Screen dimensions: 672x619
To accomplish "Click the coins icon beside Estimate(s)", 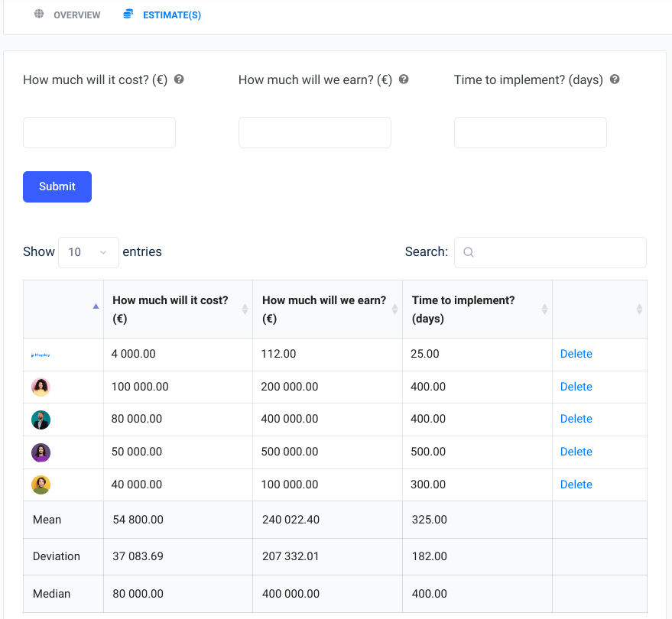I will pos(128,15).
